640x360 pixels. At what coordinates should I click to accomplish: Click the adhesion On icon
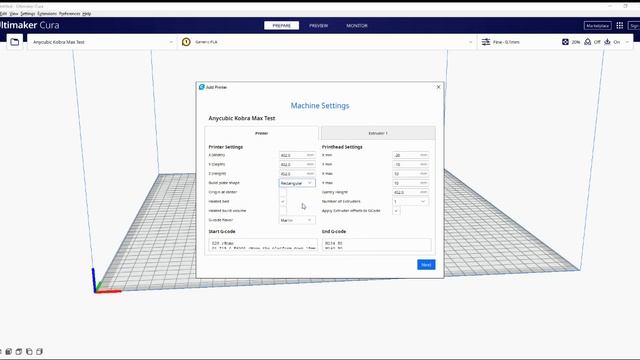tap(607, 42)
